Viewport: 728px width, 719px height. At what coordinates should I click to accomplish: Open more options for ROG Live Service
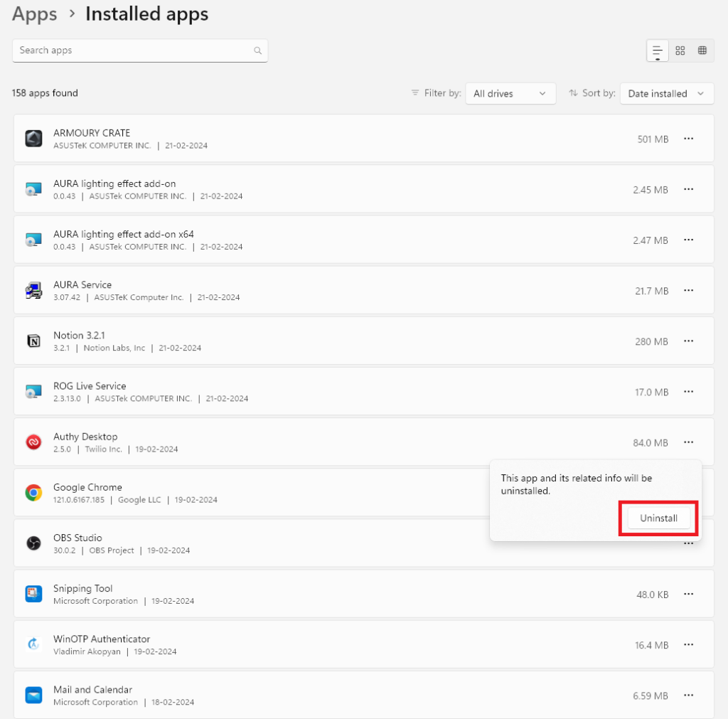coord(688,392)
